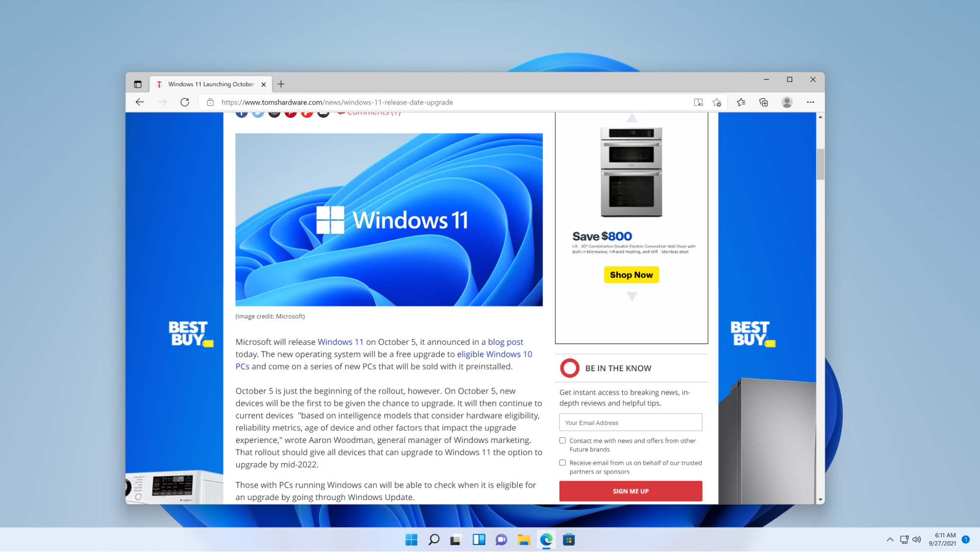Open the 'blog post' hyperlink in article

click(x=505, y=342)
